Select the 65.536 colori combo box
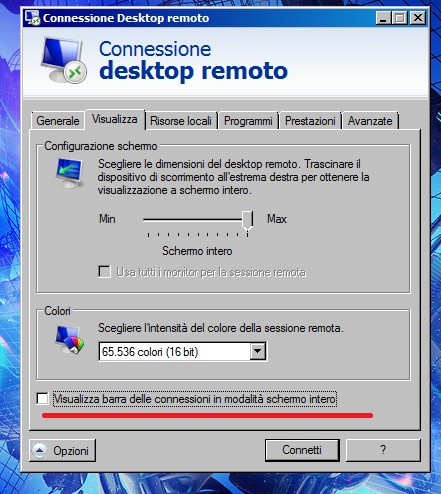This screenshot has width=441, height=494. [183, 351]
